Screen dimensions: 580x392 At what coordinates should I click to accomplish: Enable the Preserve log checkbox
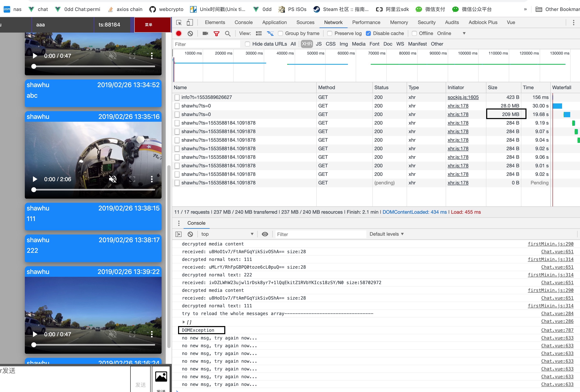click(x=330, y=33)
